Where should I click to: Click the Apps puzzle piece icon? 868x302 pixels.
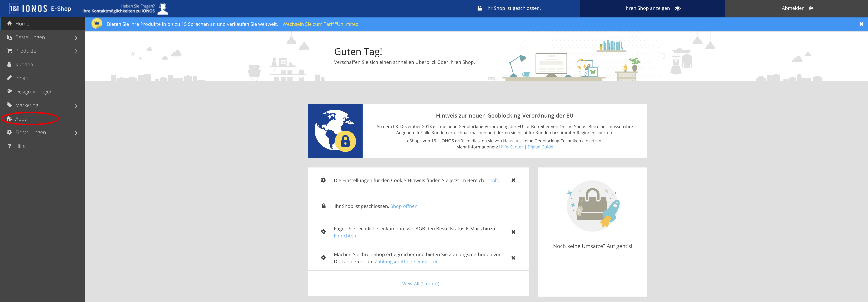pos(9,119)
